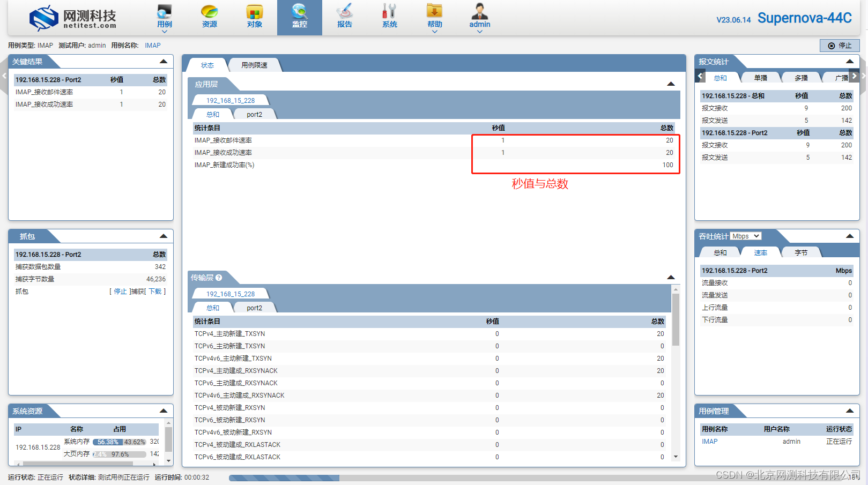Click the left edge page arrow

[4, 76]
